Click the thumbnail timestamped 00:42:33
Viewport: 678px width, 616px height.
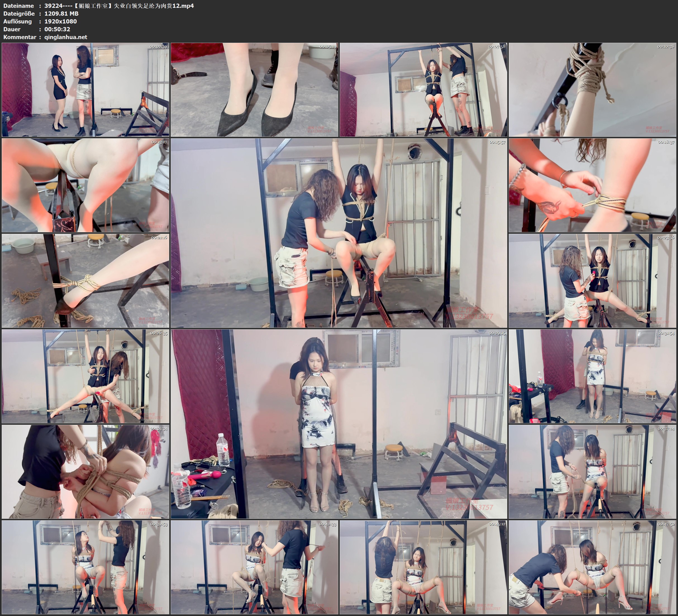click(254, 567)
